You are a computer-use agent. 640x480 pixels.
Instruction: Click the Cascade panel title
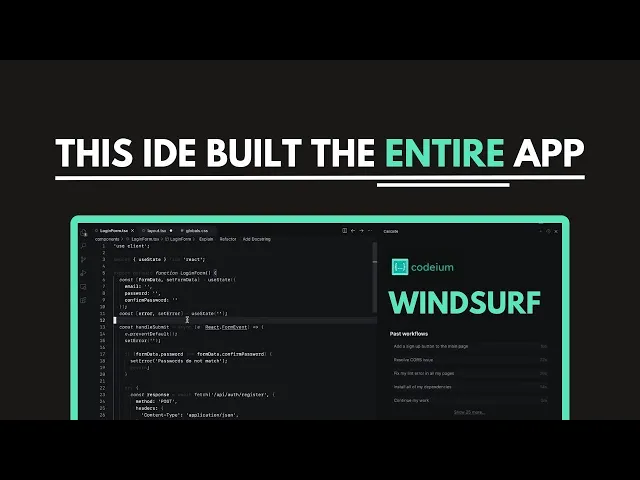tap(391, 231)
